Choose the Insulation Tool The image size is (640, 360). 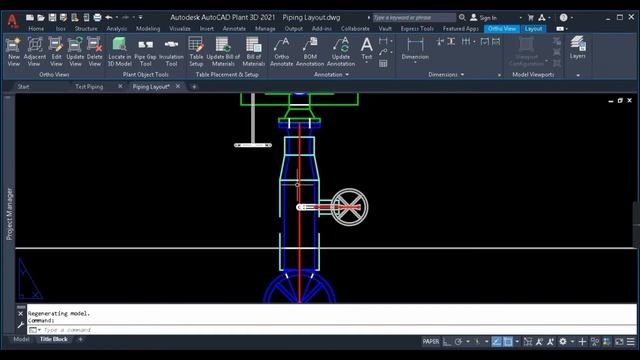point(171,51)
